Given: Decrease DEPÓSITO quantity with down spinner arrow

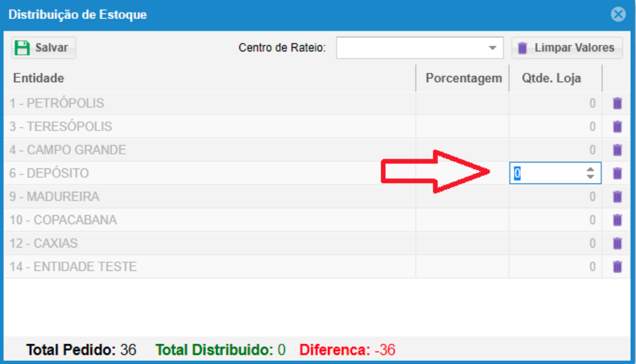Looking at the screenshot, I should coord(590,177).
